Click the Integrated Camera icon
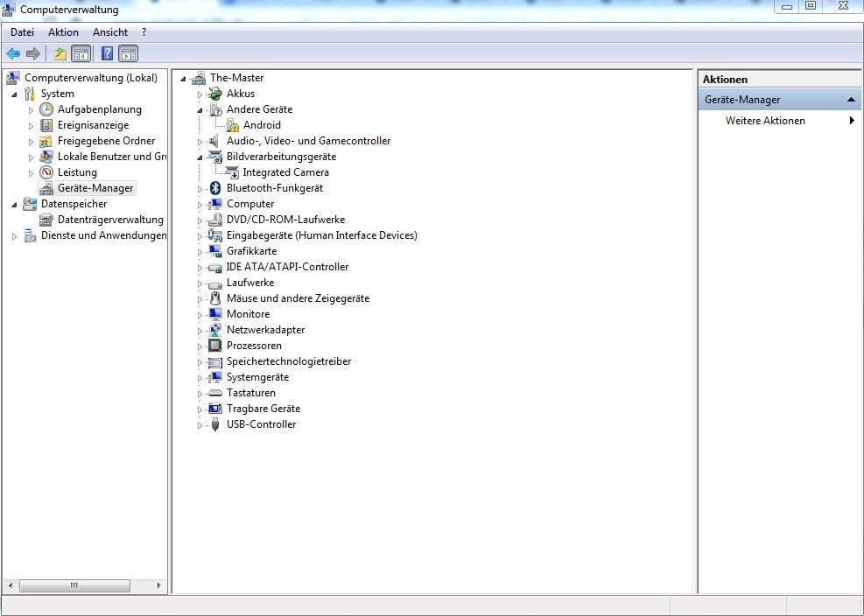Screen dimensions: 864x616 (x=233, y=173)
